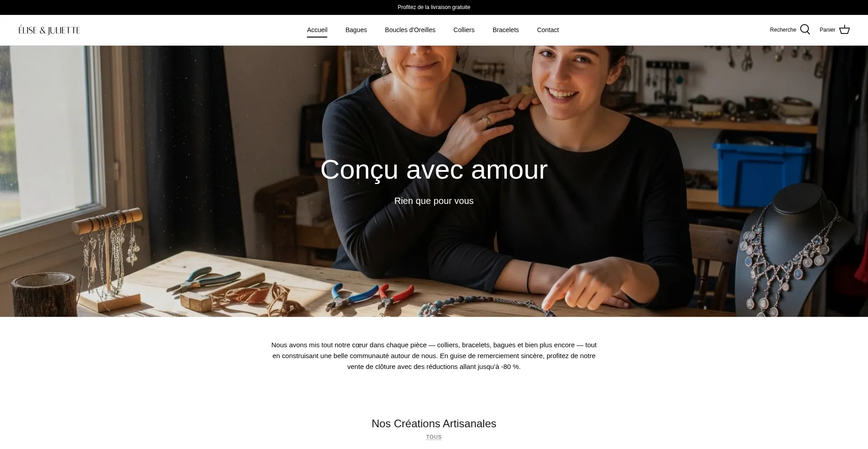Navigate to the Bracelets category
The height and width of the screenshot is (449, 868).
click(x=505, y=30)
